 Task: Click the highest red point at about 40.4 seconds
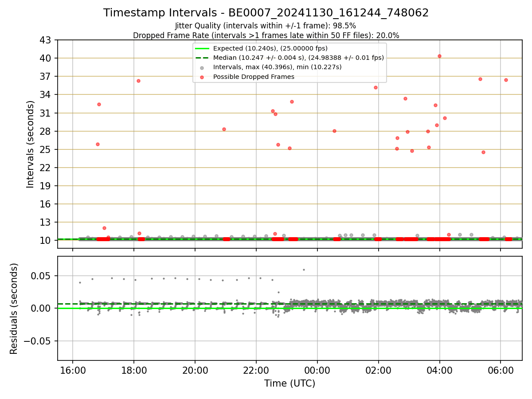tap(439, 56)
